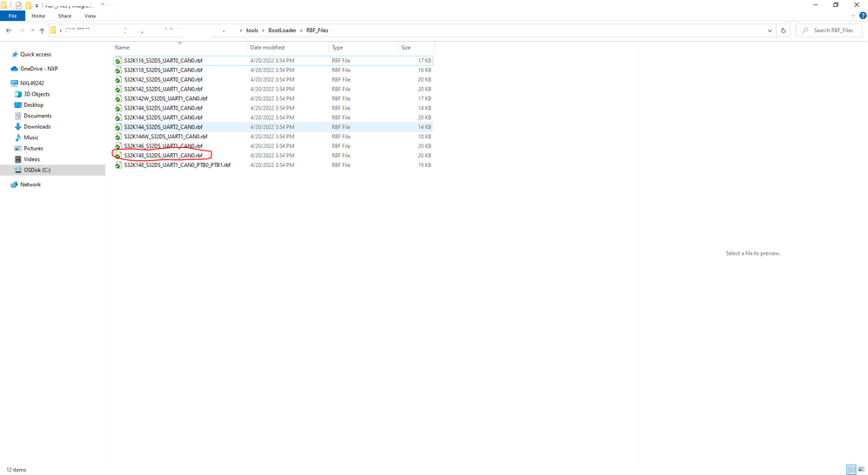Open chevron between tools and BootLoader

point(264,30)
